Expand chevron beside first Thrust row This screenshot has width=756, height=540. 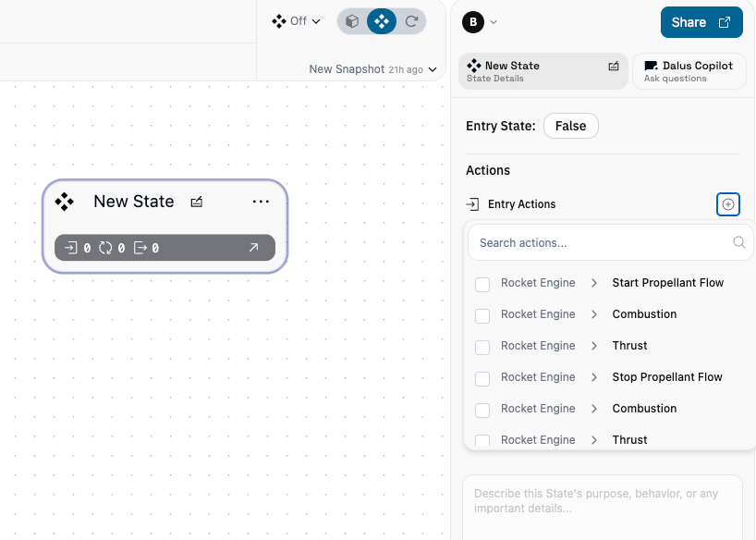(594, 346)
